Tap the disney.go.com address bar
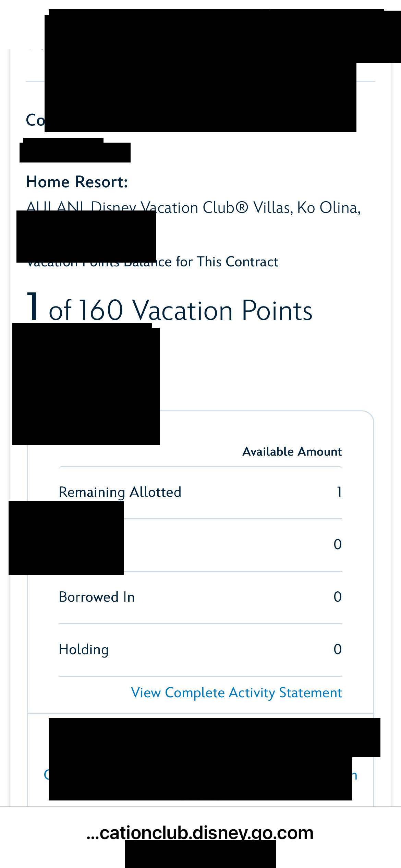Screen dimensions: 401x868 (x=200, y=833)
